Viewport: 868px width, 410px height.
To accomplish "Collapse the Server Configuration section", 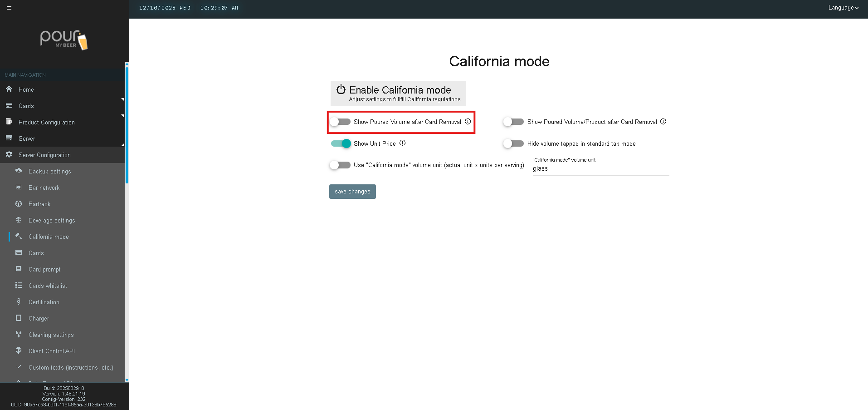I will click(x=44, y=155).
